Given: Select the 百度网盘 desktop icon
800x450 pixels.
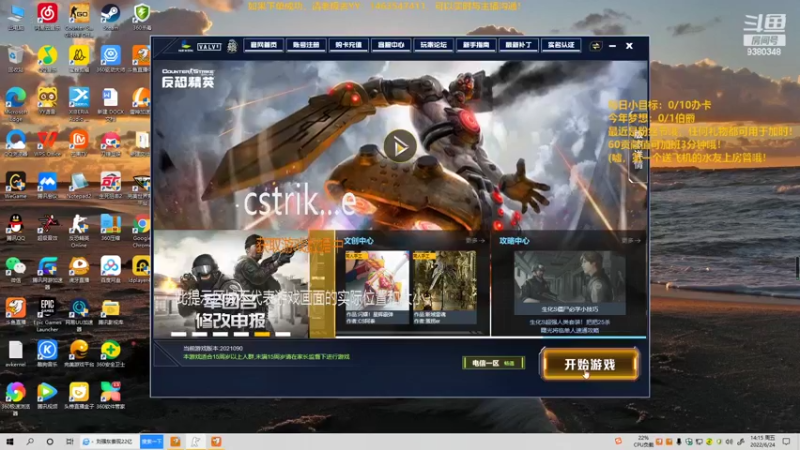Looking at the screenshot, I should [x=110, y=269].
